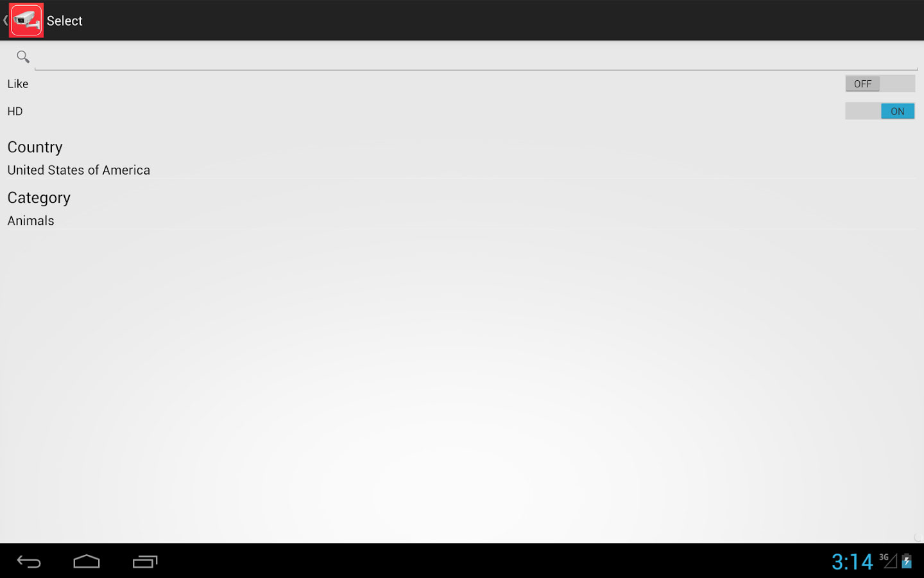The width and height of the screenshot is (924, 578).
Task: Open the recent apps icon
Action: [x=145, y=562]
